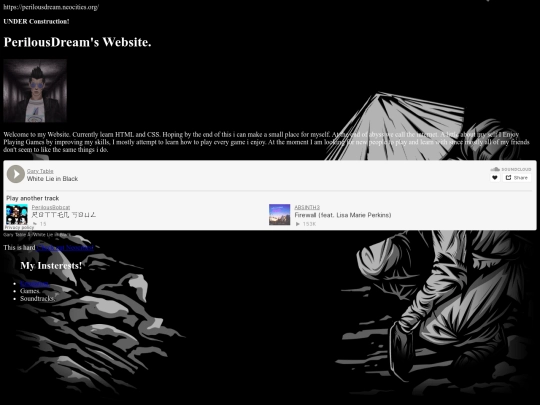Click the 'My Insterests!' heading
Image resolution: width=540 pixels, height=405 pixels.
(51, 266)
